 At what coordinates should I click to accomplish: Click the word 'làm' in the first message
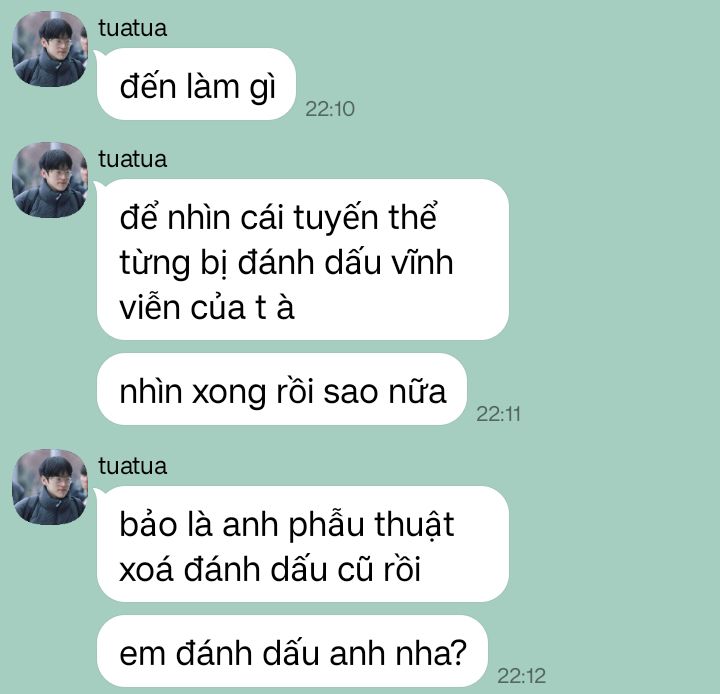[213, 86]
